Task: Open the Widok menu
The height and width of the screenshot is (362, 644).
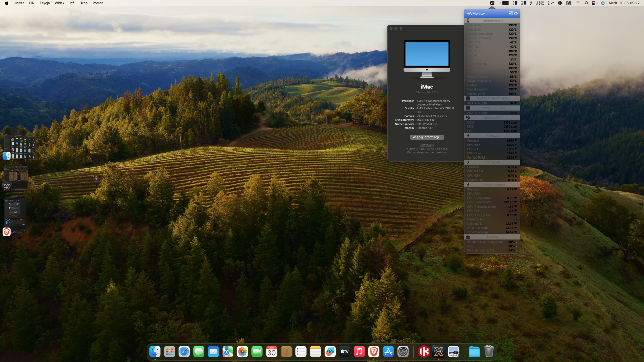Action: pyautogui.click(x=60, y=3)
